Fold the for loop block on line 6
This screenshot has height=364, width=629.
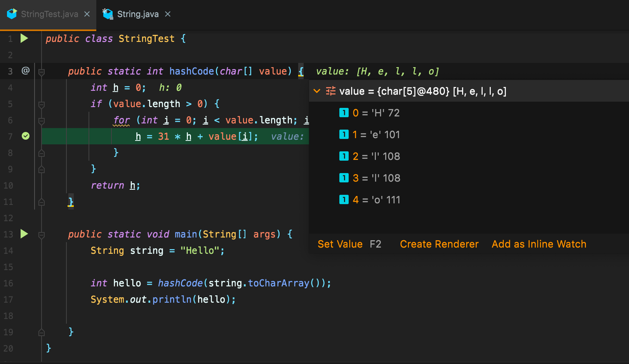[42, 121]
